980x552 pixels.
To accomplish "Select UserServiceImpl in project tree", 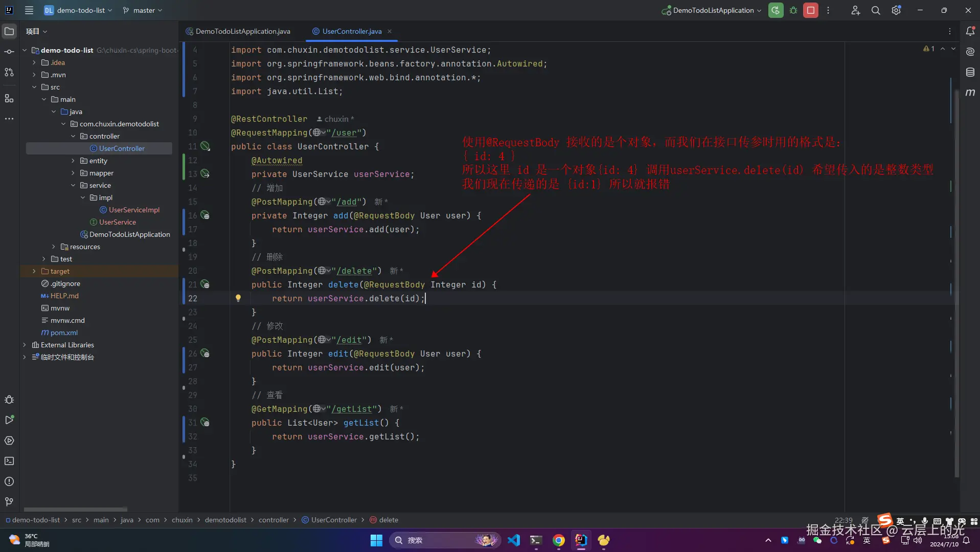I will coord(134,210).
